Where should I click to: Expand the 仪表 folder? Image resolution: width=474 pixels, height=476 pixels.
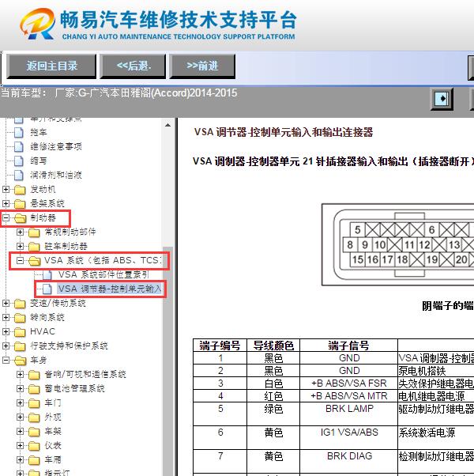[20, 445]
